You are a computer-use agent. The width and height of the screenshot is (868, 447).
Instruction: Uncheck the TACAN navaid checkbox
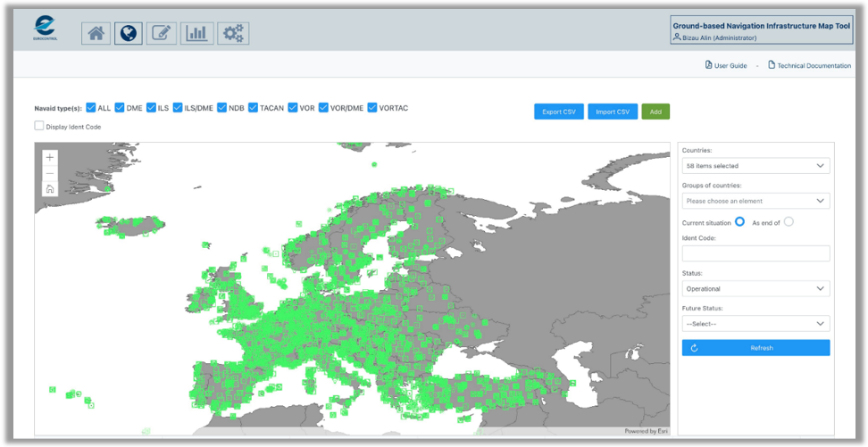[x=253, y=108]
